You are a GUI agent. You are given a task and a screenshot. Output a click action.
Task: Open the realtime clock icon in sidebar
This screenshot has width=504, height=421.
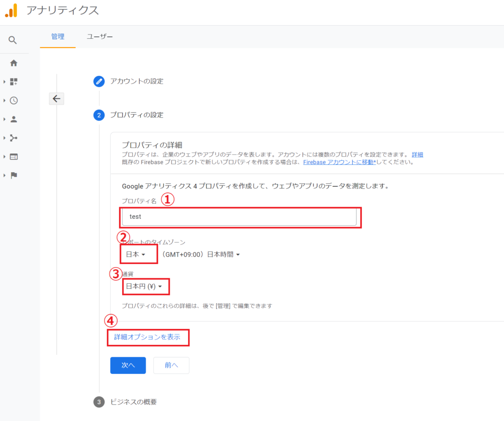click(13, 100)
